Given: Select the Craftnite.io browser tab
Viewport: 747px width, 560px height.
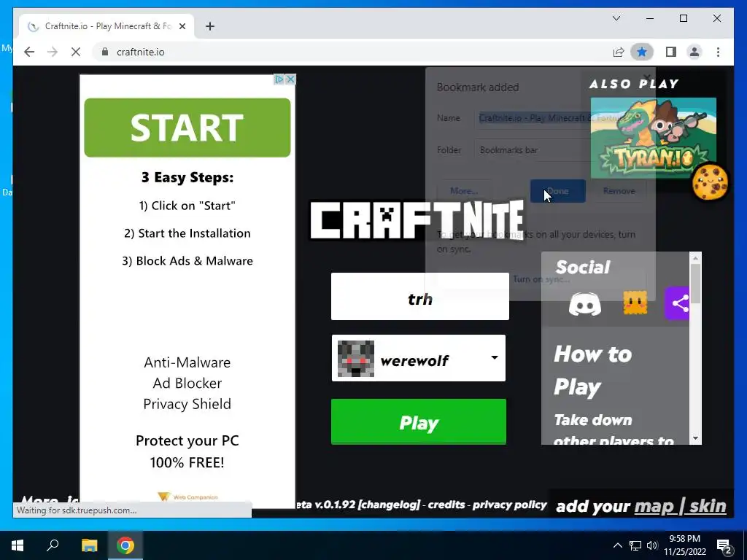Looking at the screenshot, I should point(107,26).
